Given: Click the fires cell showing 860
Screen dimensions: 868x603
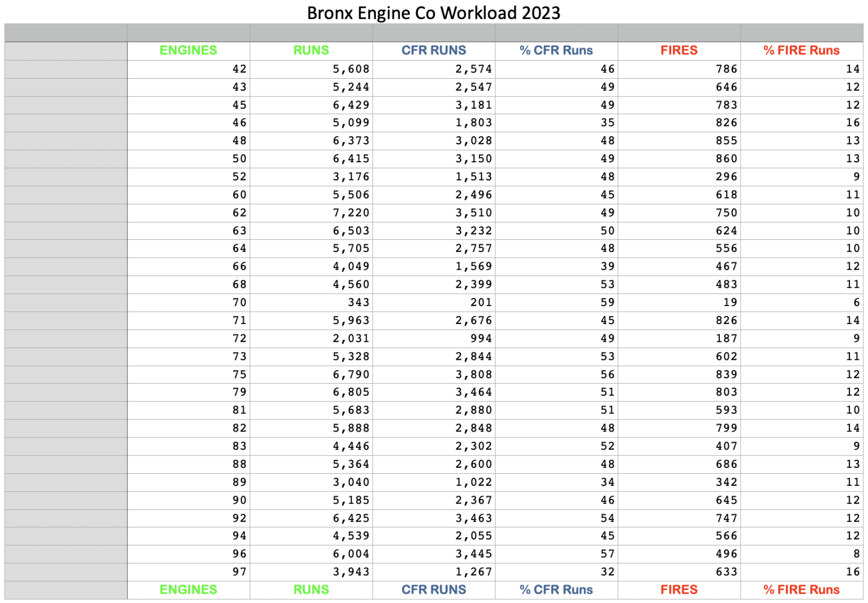Looking at the screenshot, I should click(726, 158).
